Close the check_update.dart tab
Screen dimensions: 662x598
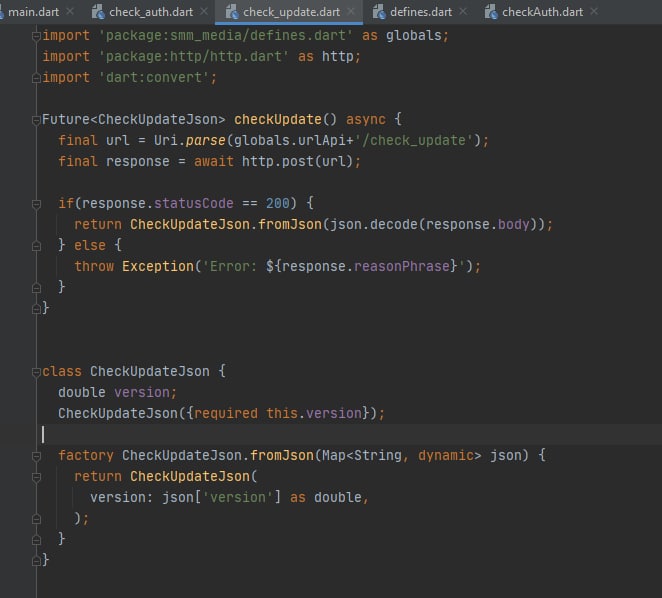coord(350,11)
